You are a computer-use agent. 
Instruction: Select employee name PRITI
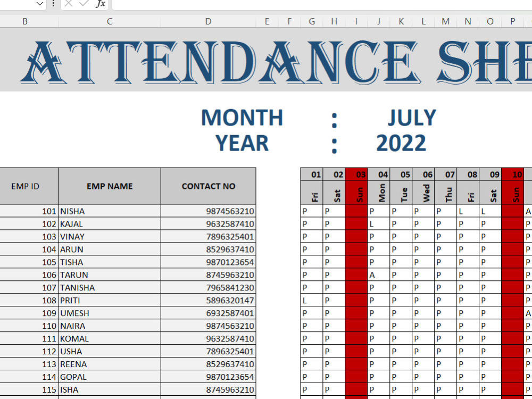(110, 300)
